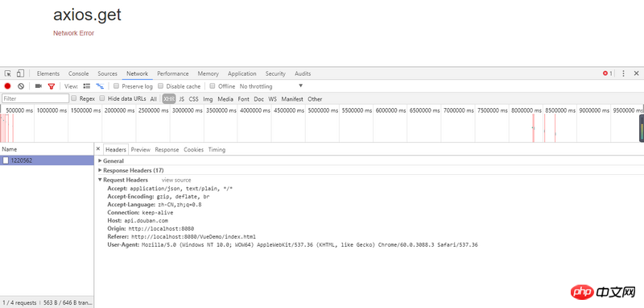
Task: Click the Network Error message on page
Action: click(x=73, y=33)
